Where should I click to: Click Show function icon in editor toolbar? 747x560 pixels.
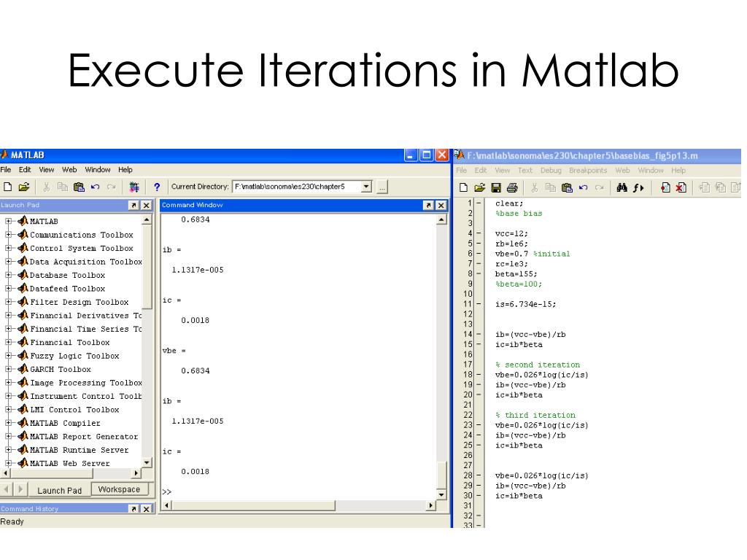(638, 187)
